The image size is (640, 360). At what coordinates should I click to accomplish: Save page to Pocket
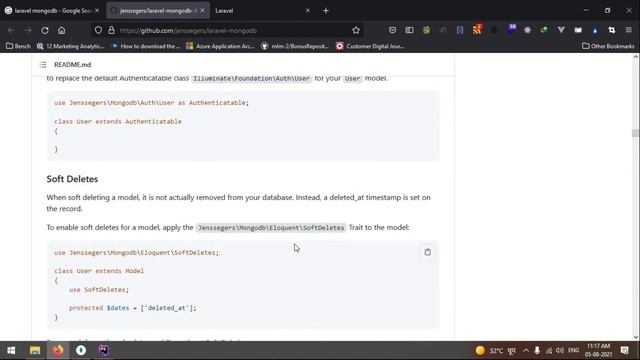click(x=392, y=30)
